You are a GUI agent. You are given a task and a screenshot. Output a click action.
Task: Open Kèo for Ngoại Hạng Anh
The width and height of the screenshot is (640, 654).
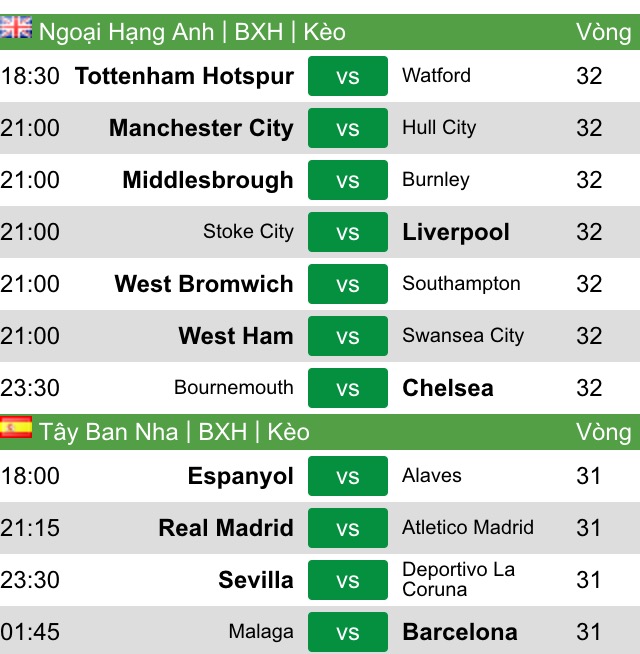[x=325, y=32]
